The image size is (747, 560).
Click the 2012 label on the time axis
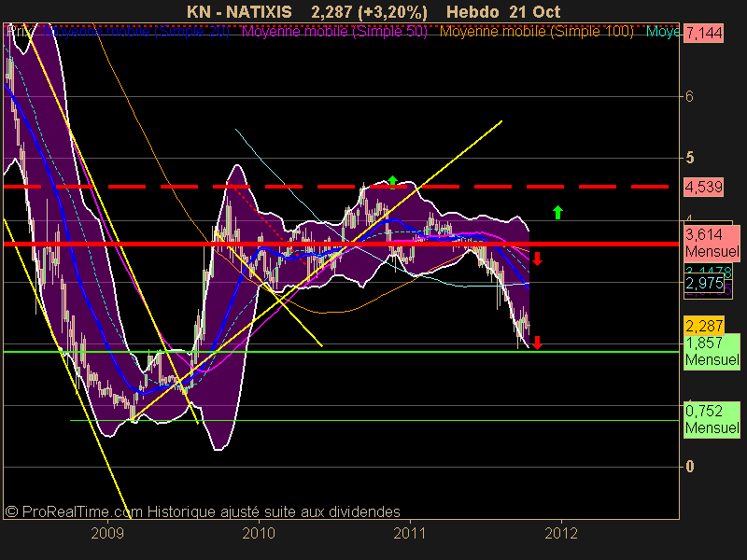pos(561,533)
